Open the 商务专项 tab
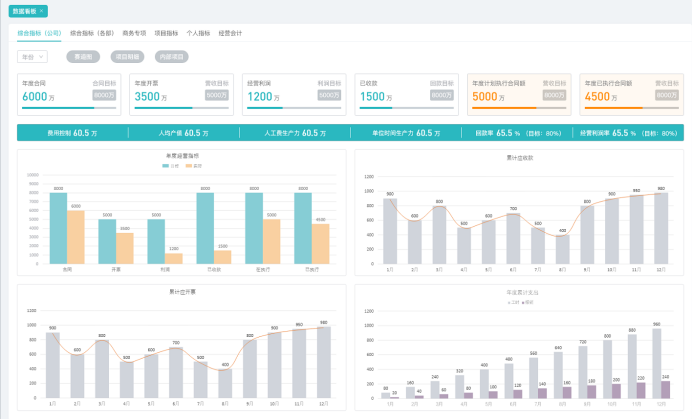693x420 pixels. (x=135, y=33)
